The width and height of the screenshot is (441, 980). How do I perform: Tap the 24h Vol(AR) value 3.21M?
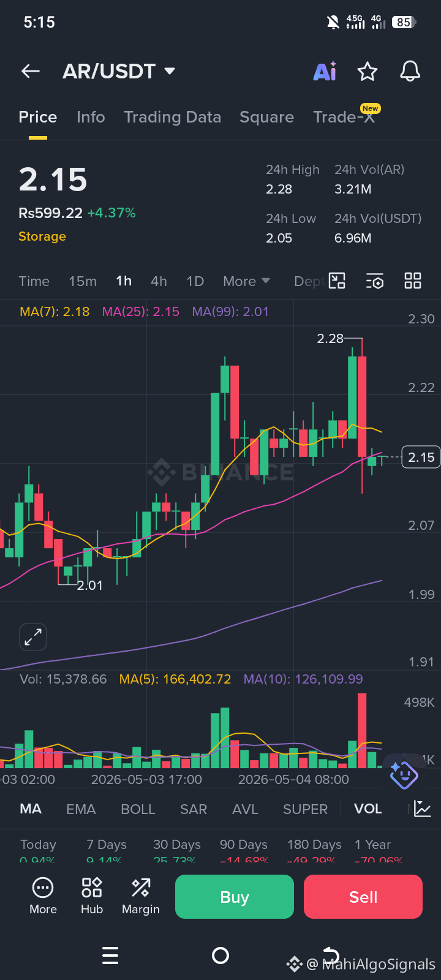pos(353,189)
